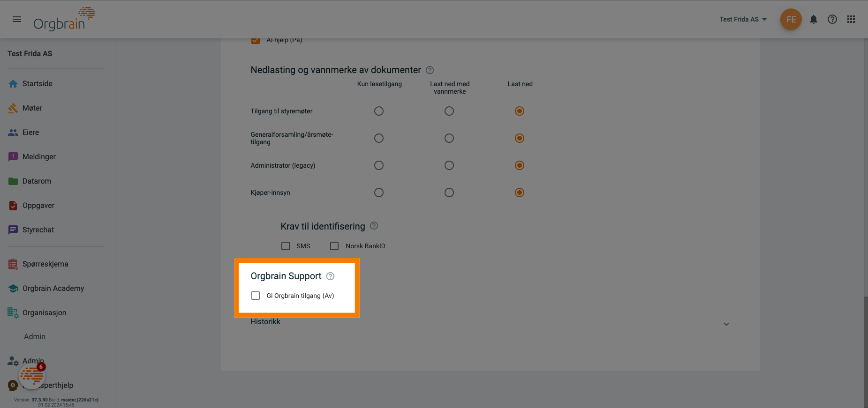
Task: Open Admin from the sidebar
Action: 33,361
